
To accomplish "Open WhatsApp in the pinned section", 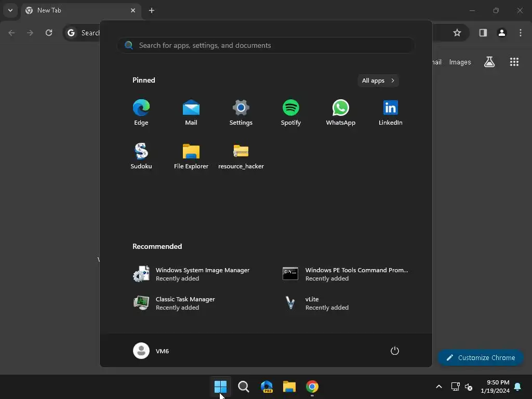I will tap(341, 112).
